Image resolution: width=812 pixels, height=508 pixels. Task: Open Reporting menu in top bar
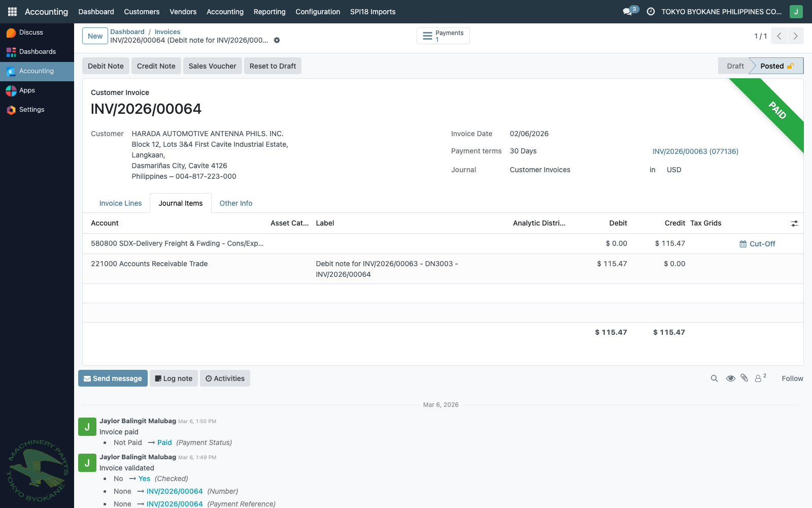(x=269, y=12)
